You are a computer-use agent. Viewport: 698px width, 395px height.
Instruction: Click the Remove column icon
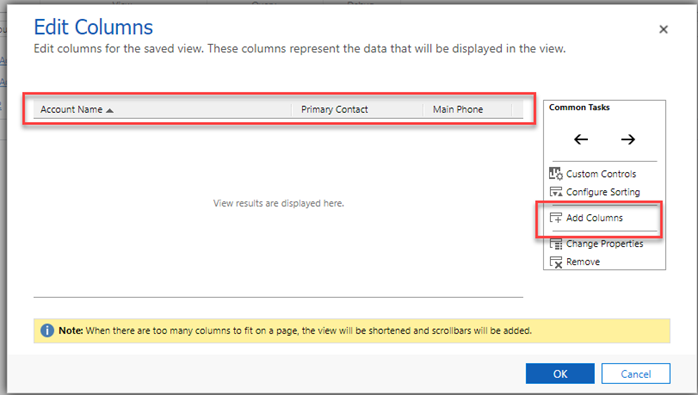tap(556, 262)
